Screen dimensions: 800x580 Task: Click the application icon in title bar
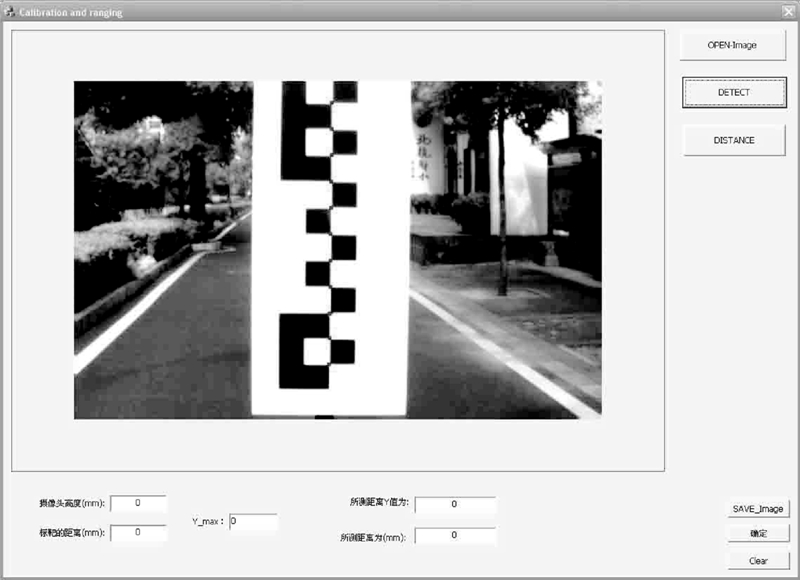click(9, 10)
